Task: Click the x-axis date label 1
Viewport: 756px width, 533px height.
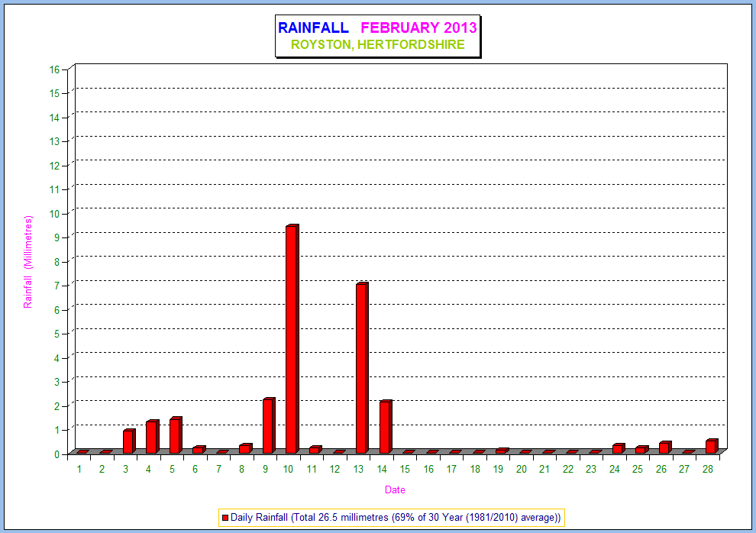Action: pyautogui.click(x=79, y=469)
